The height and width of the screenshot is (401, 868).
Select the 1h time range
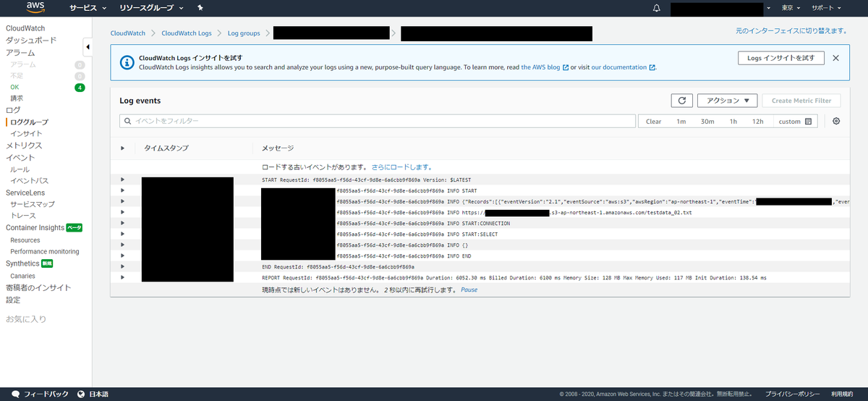tap(733, 122)
